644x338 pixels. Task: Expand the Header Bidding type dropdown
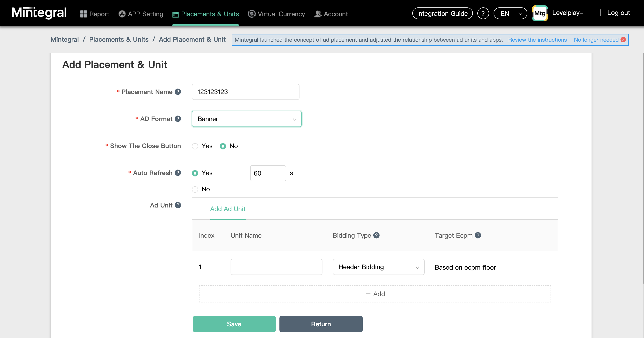click(378, 267)
